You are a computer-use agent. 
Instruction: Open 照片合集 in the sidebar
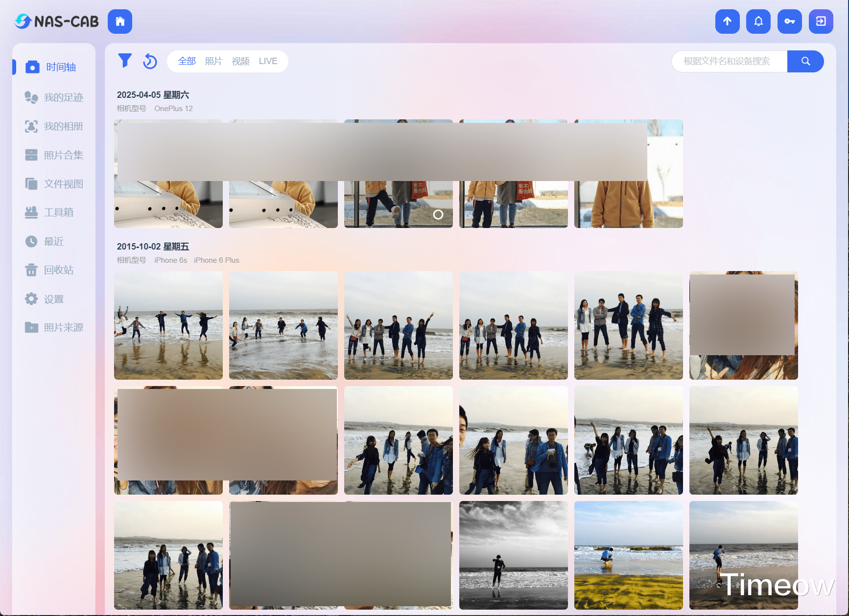pos(54,155)
